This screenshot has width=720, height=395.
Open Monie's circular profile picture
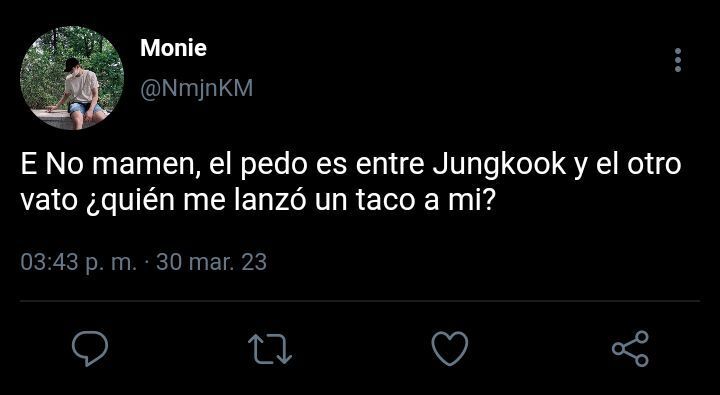(72, 78)
